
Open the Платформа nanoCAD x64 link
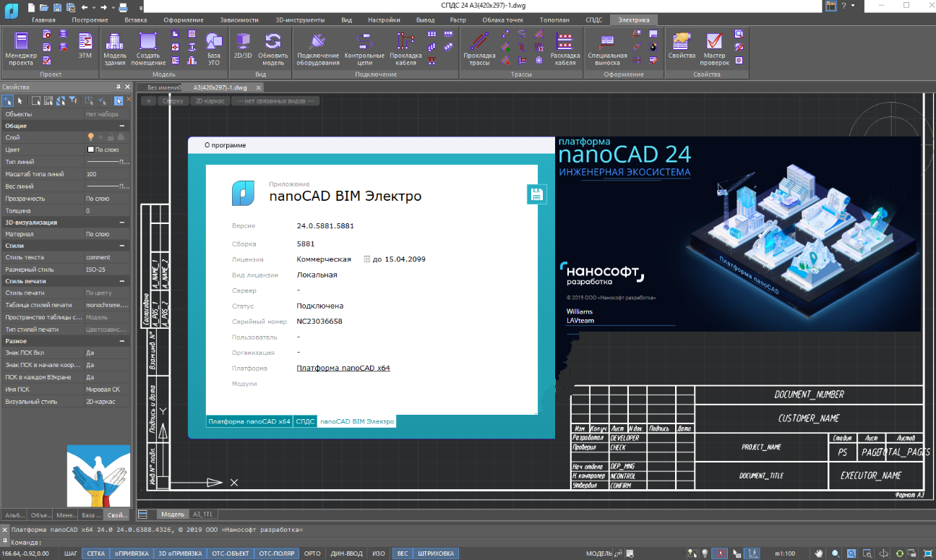pos(343,368)
